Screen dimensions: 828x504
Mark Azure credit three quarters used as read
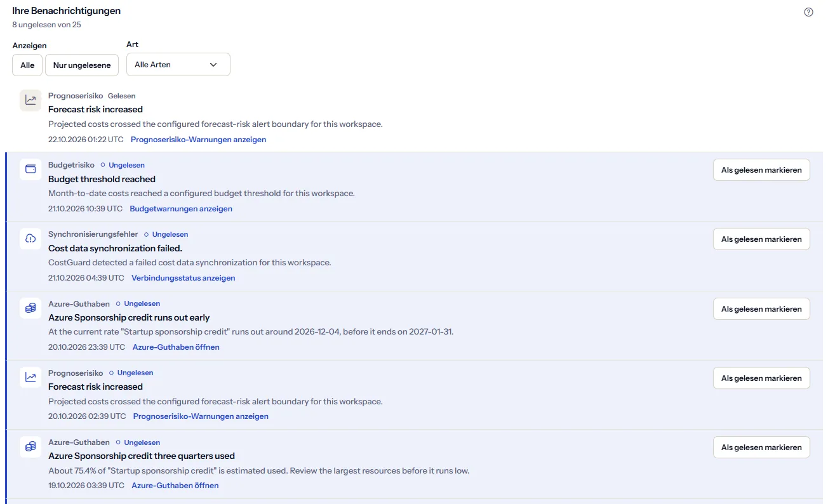tap(761, 448)
